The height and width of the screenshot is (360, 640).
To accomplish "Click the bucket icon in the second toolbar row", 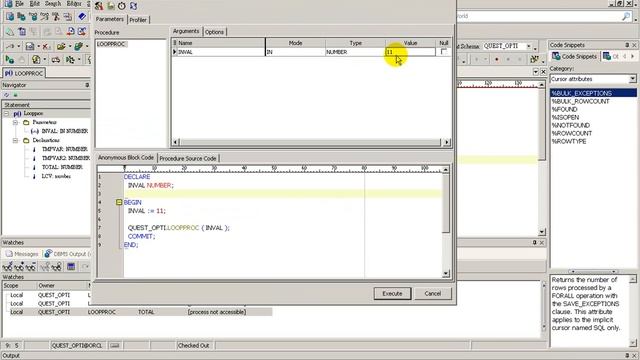I will point(22,32).
